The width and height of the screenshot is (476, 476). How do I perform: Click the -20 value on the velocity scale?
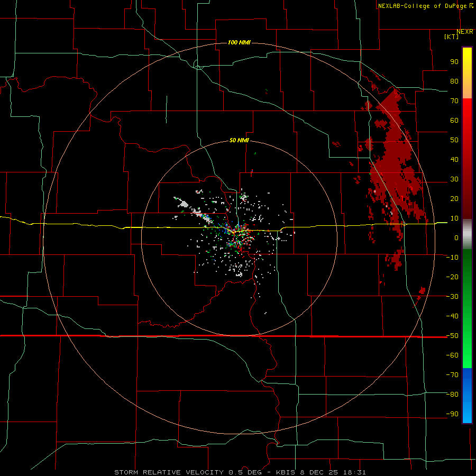click(x=452, y=277)
